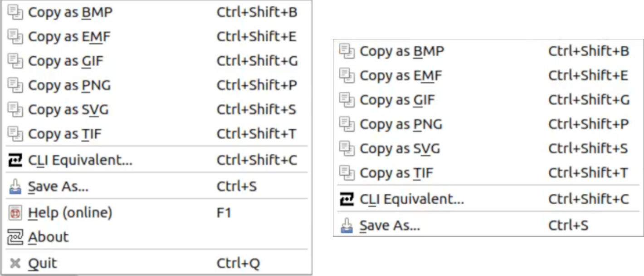Screen dimensions: 644x276
Task: Click the About logo icon
Action: (15, 237)
